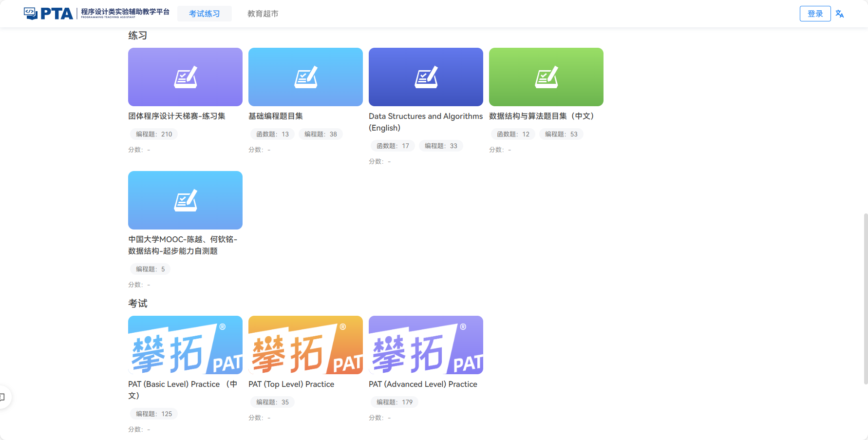Viewport: 868px width, 440px height.
Task: Click 数据结构与算法题目集（中文）title link
Action: coord(542,116)
